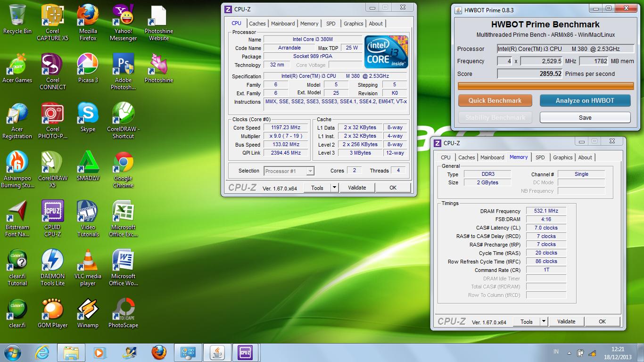644x362 pixels.
Task: Launch PhotoScape desktop icon
Action: 124,313
